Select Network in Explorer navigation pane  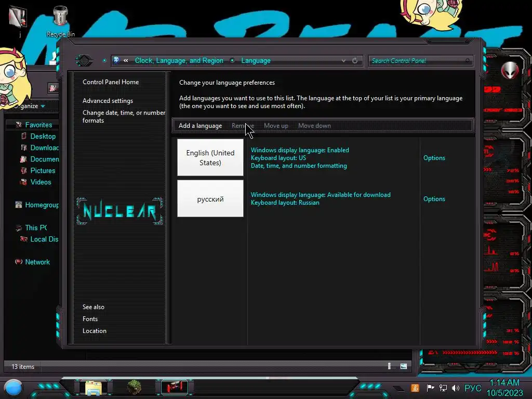point(37,262)
